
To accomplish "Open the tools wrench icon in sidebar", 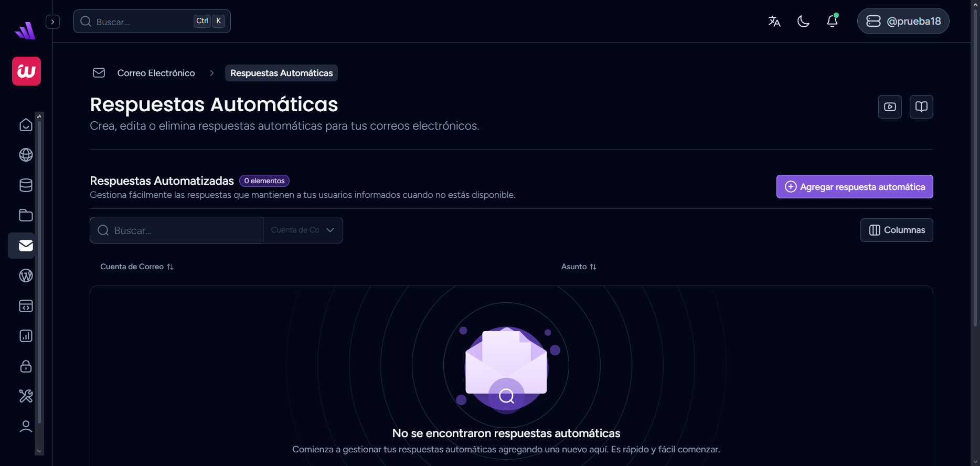I will point(26,396).
